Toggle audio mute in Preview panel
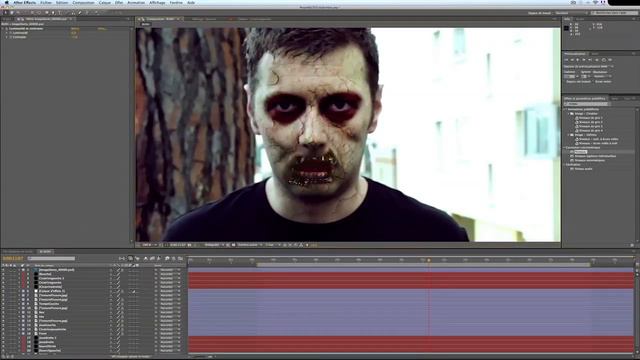This screenshot has width=640, height=360. click(596, 60)
